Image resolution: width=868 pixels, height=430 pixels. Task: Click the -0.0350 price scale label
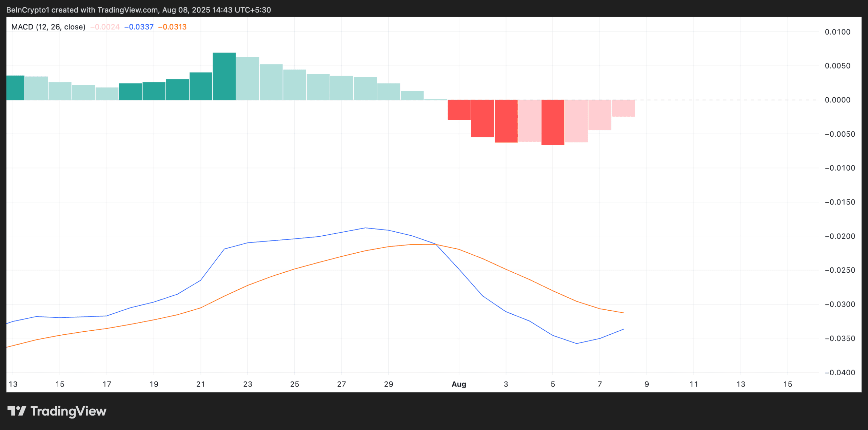coord(840,338)
